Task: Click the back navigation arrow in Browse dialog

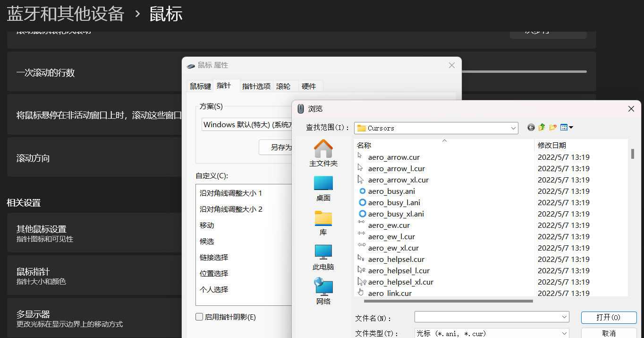Action: point(531,127)
